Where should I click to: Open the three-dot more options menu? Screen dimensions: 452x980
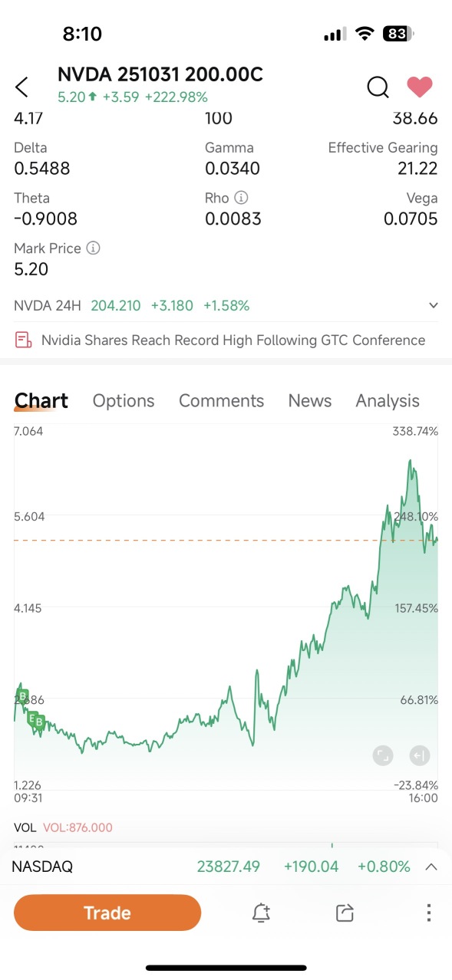coord(428,913)
